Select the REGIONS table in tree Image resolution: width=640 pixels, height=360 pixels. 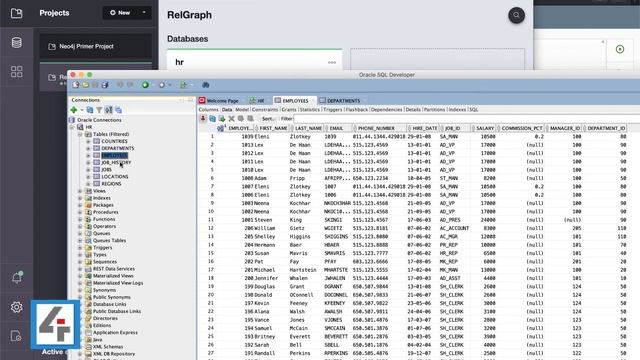(x=111, y=184)
